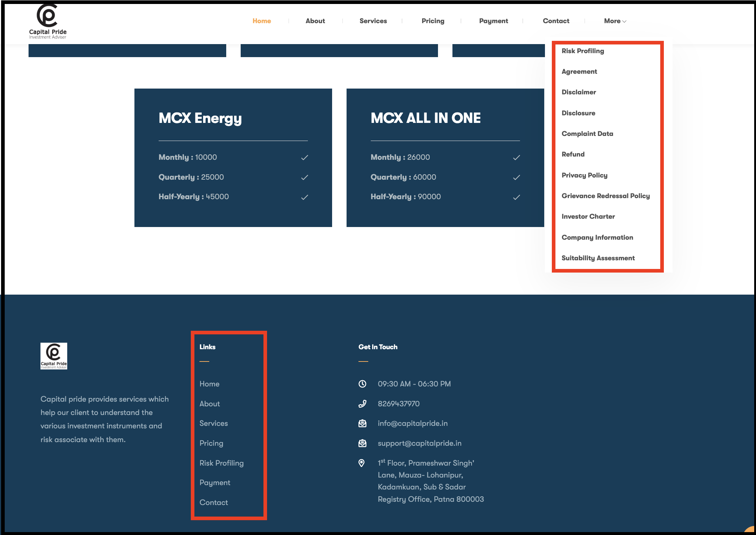756x535 pixels.
Task: Click checkmark next to MCX Energy Monthly
Action: tap(305, 158)
